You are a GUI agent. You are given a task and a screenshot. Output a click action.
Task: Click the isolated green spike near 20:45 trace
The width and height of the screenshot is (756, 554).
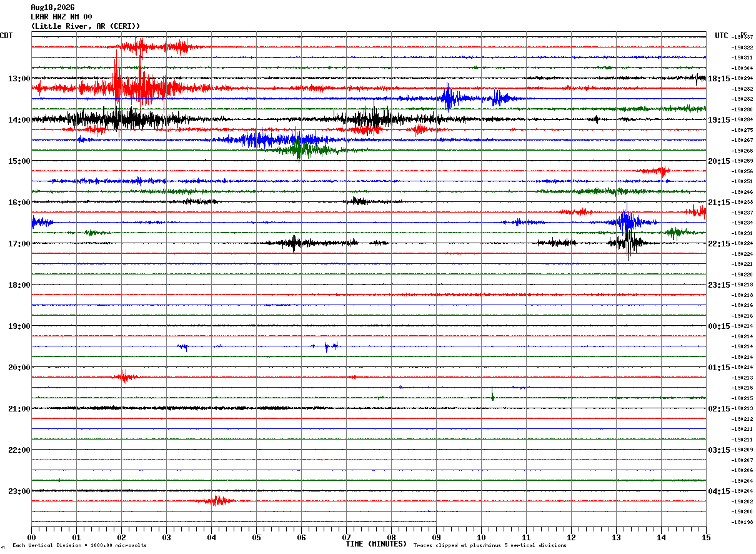click(x=492, y=395)
